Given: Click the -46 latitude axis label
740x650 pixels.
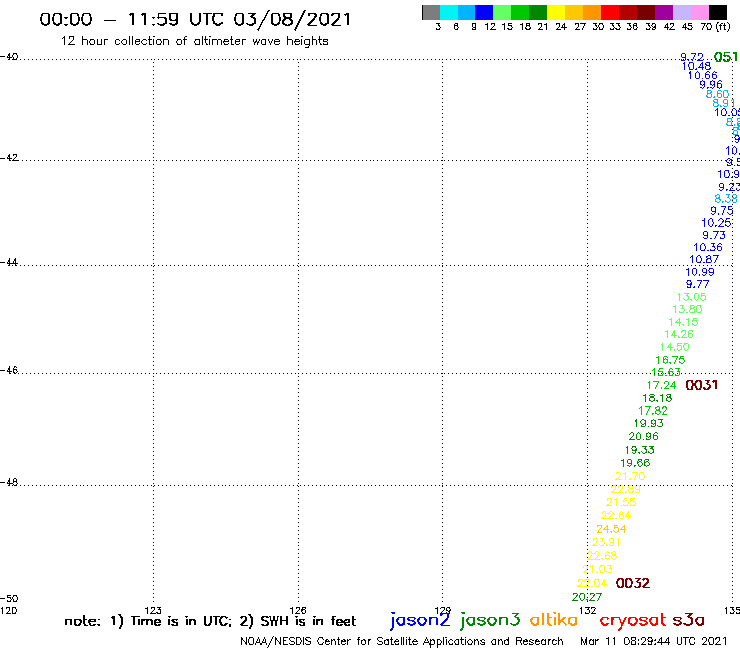Looking at the screenshot, I should pyautogui.click(x=9, y=371).
